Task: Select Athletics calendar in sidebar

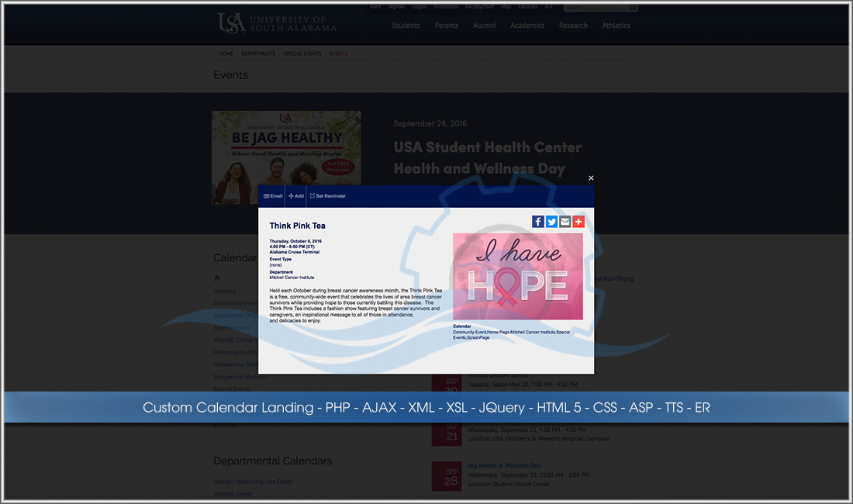Action: click(225, 291)
